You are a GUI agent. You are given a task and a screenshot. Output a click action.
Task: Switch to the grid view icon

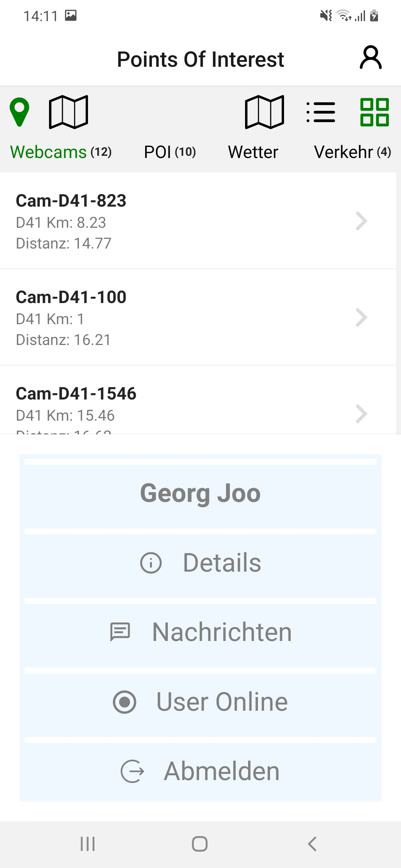pyautogui.click(x=374, y=112)
